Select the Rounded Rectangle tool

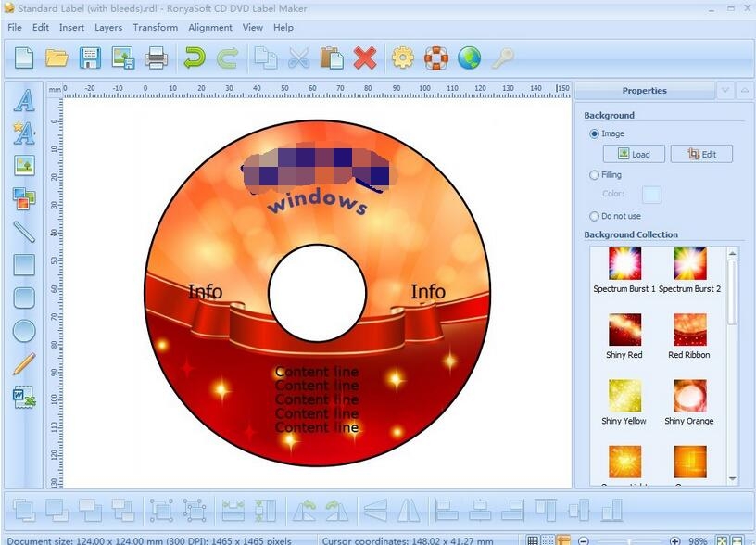24,298
